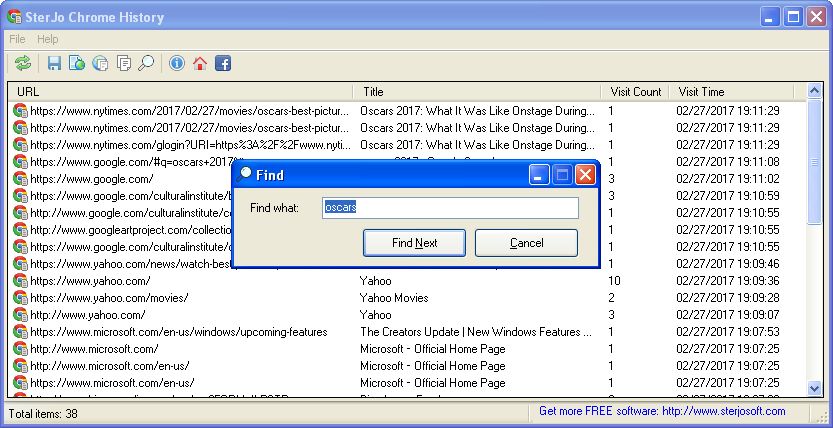
Task: Click visit time 02/27/2017 19:11:02
Action: pyautogui.click(x=728, y=178)
